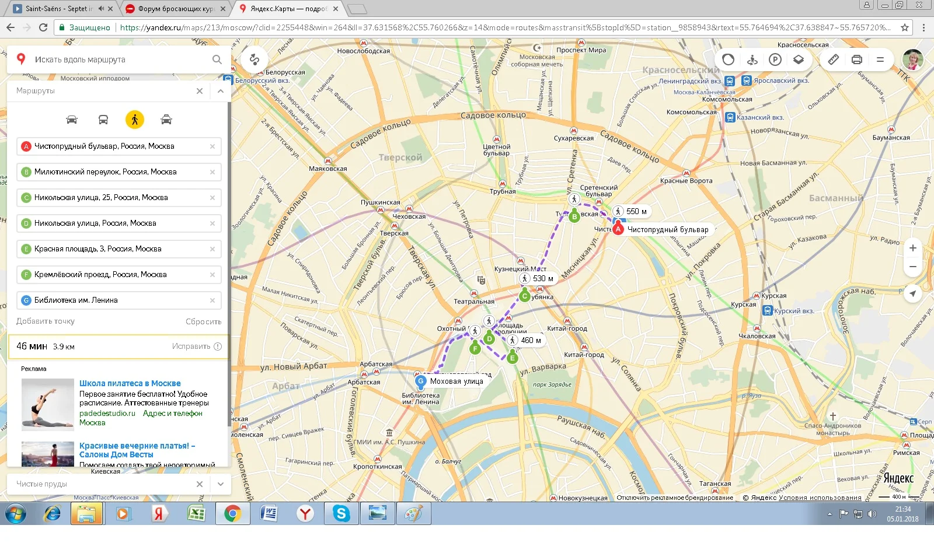The width and height of the screenshot is (934, 560).
Task: Close the Чистые пруды card
Action: pyautogui.click(x=200, y=484)
